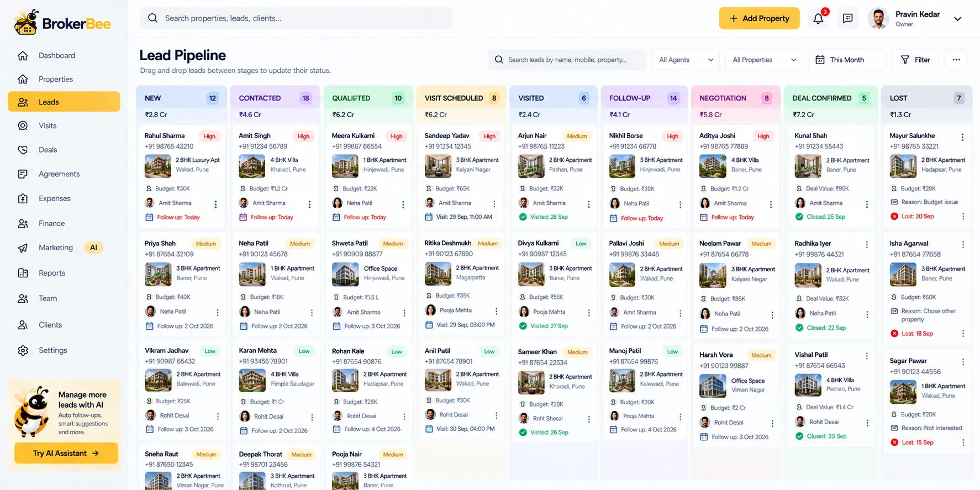Click the green check icon on Arjun Nair's Visited row
The width and height of the screenshot is (980, 490).
click(x=523, y=217)
